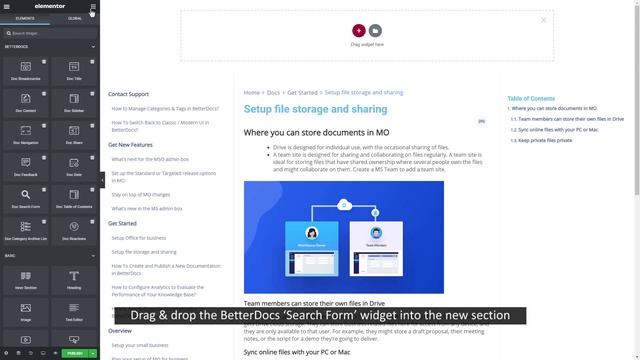Click the Get Started breadcrumb link
This screenshot has height=360, width=640.
(x=302, y=93)
